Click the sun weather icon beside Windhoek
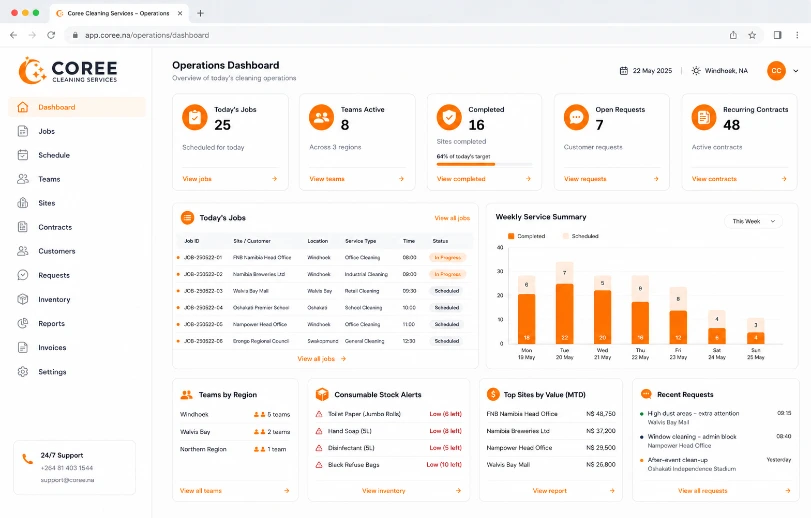Image resolution: width=811 pixels, height=518 pixels. [696, 71]
